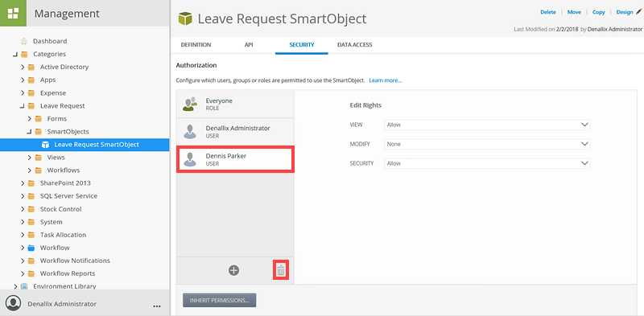Click the green K2 app grid icon
This screenshot has width=644, height=316.
click(13, 13)
